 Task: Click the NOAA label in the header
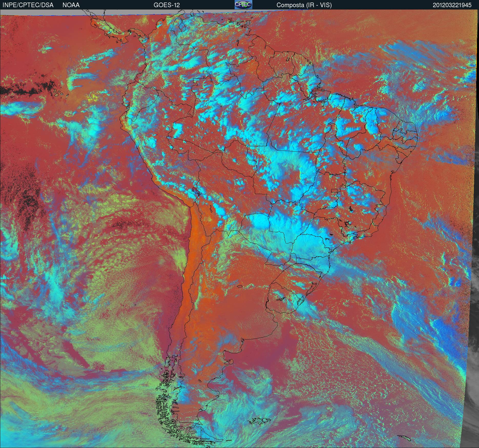point(71,5)
